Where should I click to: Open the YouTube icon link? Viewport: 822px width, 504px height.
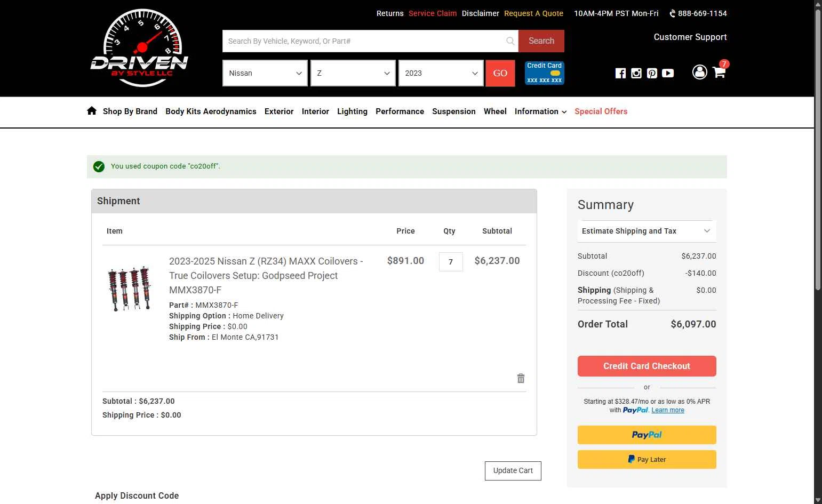pyautogui.click(x=668, y=73)
